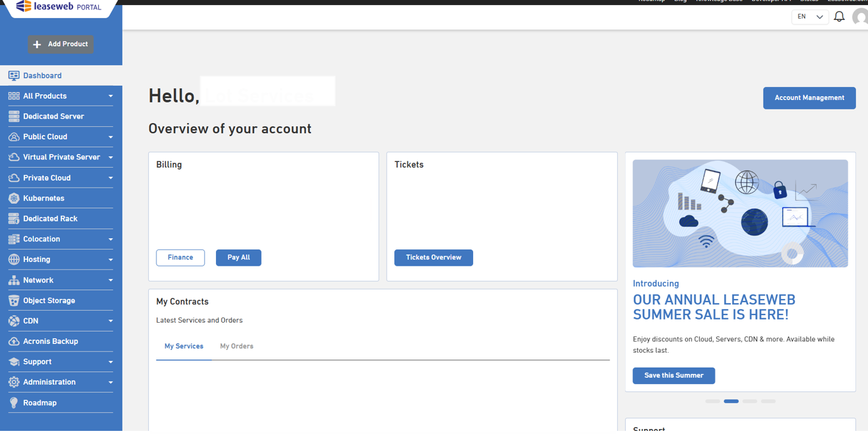This screenshot has width=868, height=434.
Task: Switch to the My Orders tab
Action: click(237, 346)
